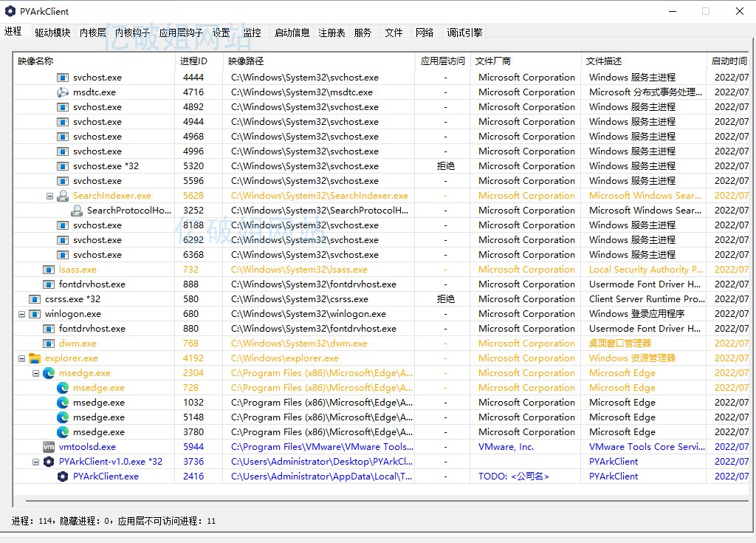Collapse the explorer.exe process branch
This screenshot has height=543, width=756.
(22, 358)
